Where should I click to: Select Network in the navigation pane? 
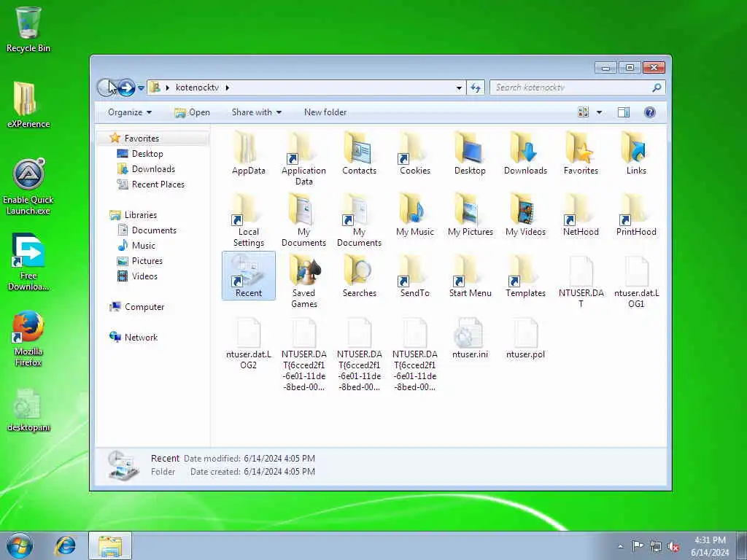coord(141,338)
